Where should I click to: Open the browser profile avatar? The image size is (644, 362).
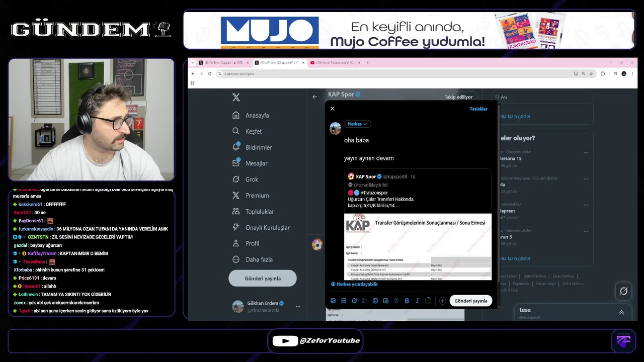pyautogui.click(x=624, y=73)
